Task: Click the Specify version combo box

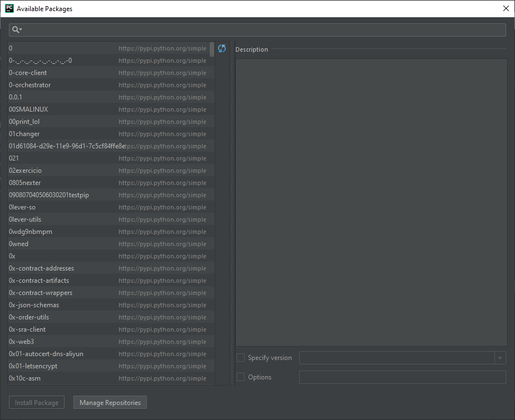Action: tap(402, 358)
